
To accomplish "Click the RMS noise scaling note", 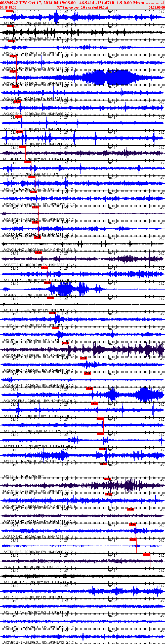I will (82, 8).
